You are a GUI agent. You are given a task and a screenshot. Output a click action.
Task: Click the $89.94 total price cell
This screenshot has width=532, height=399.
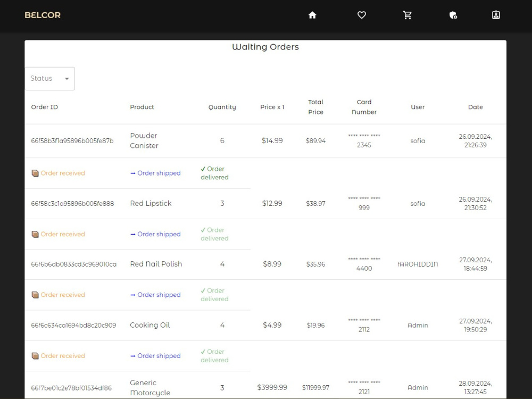coord(315,141)
